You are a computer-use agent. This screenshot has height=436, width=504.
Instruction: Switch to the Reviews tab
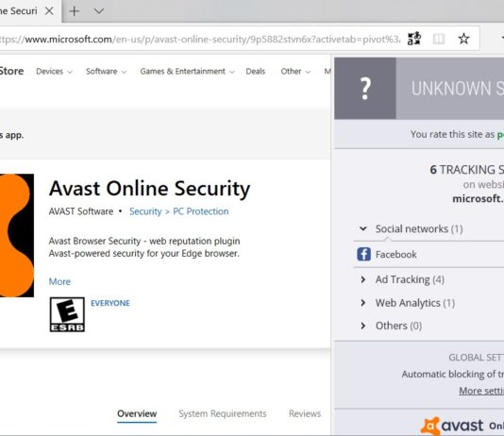[305, 413]
